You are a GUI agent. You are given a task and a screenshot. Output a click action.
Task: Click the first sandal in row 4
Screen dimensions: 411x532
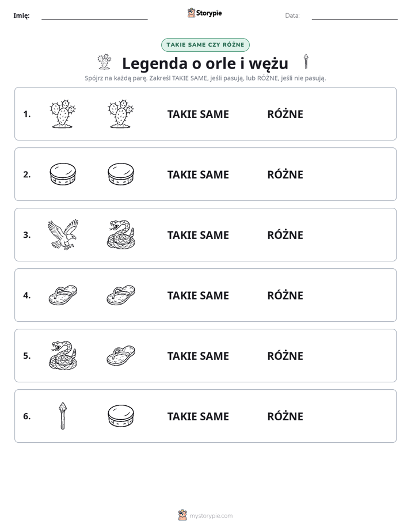pos(63,295)
